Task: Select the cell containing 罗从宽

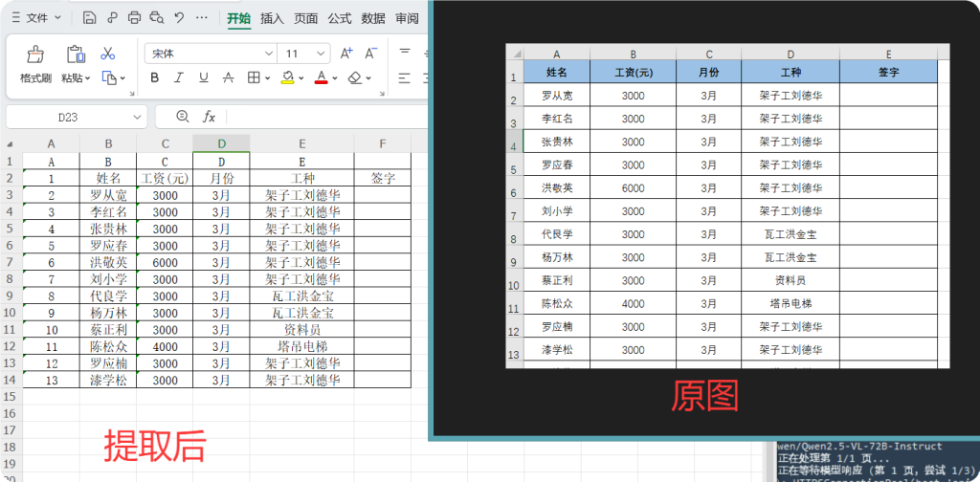Action: tap(108, 195)
